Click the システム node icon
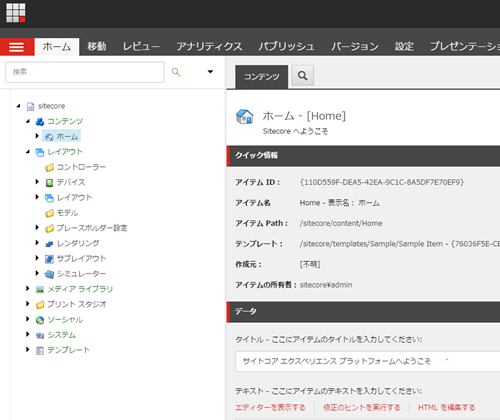Screen dimensions: 500x420 click(x=40, y=335)
